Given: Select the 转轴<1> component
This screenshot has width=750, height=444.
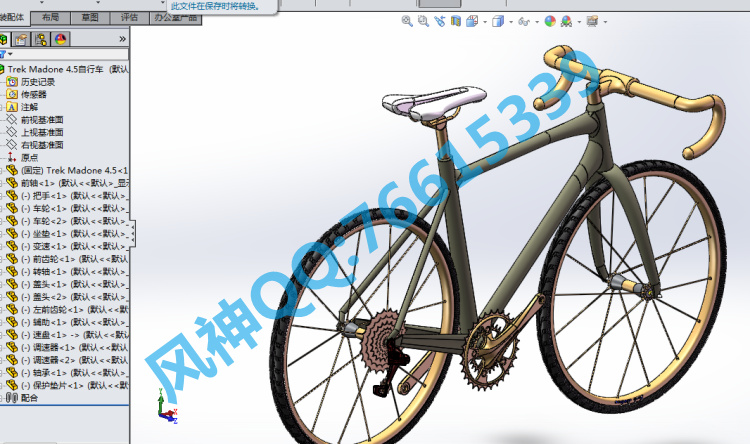Looking at the screenshot, I should click(74, 272).
